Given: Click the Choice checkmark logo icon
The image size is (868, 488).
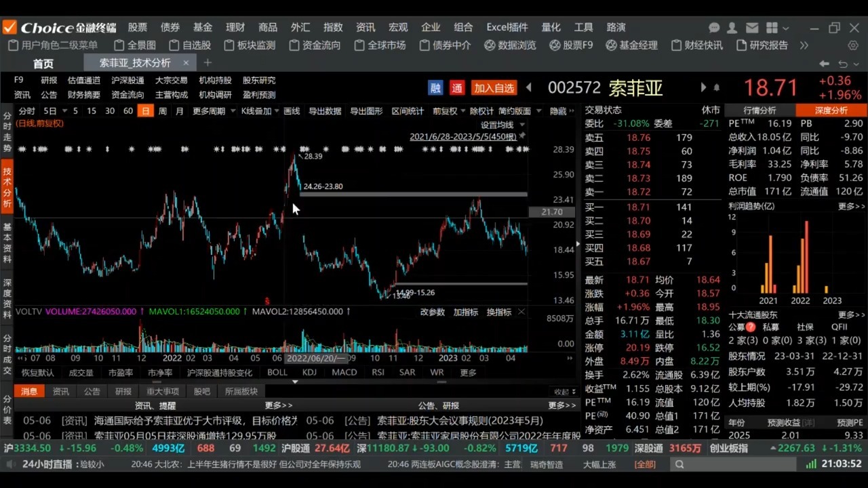Looking at the screenshot, I should pyautogui.click(x=9, y=27).
